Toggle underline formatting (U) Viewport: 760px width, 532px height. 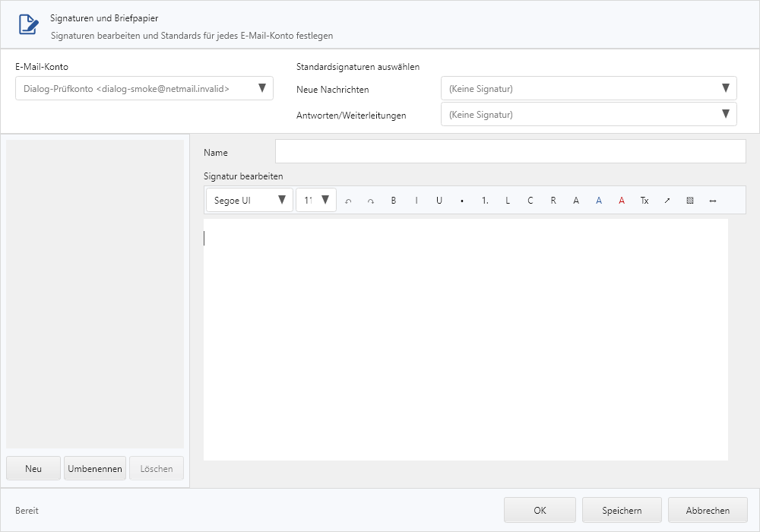point(439,201)
